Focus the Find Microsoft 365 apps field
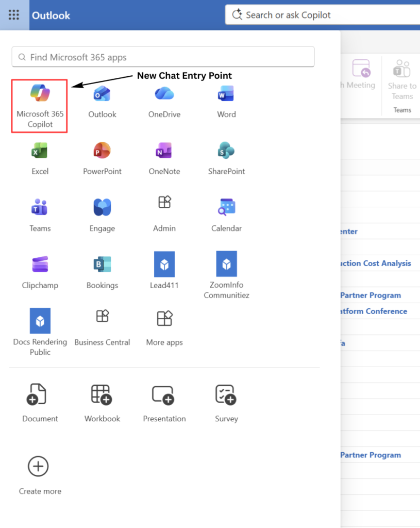The height and width of the screenshot is (528, 420). point(163,57)
